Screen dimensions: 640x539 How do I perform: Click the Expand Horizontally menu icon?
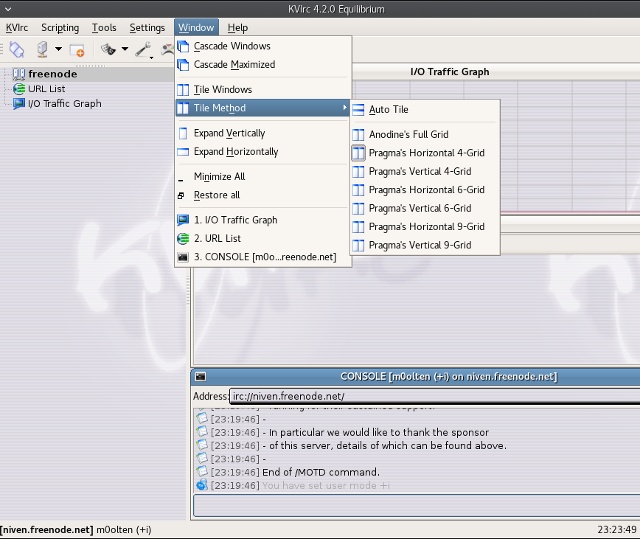(183, 152)
